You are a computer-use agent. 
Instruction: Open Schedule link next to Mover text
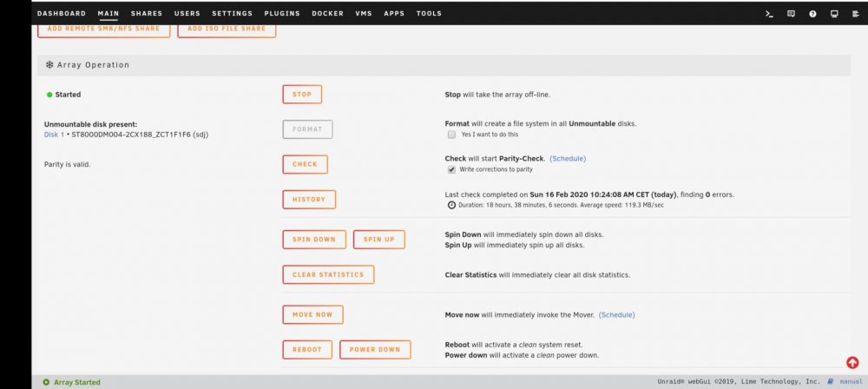pyautogui.click(x=616, y=314)
